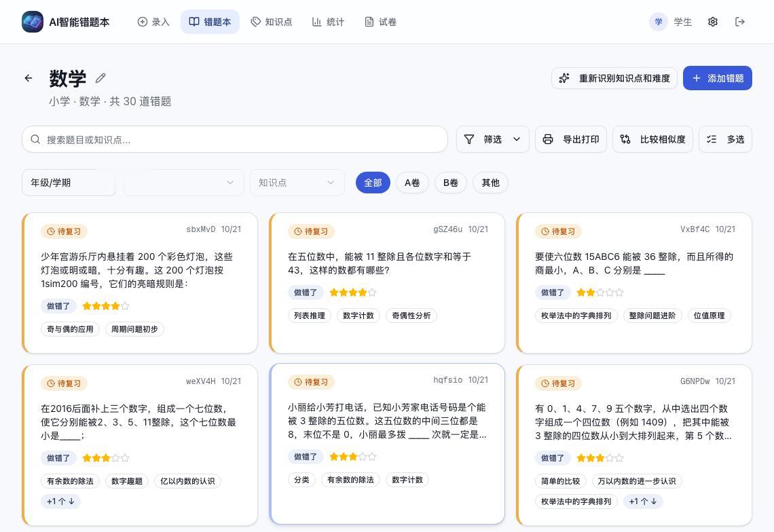
Task: Click the 整除问题进阶 tag
Action: [x=652, y=316]
